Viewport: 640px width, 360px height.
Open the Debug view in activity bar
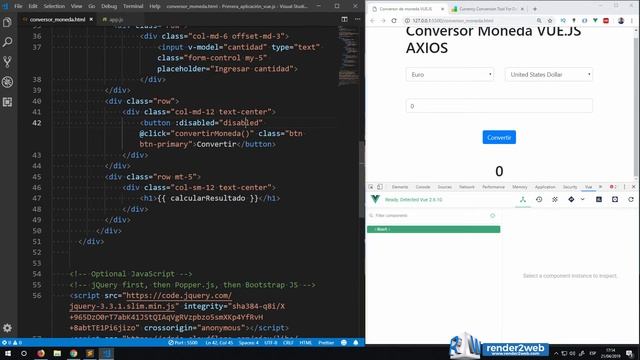pyautogui.click(x=7, y=82)
